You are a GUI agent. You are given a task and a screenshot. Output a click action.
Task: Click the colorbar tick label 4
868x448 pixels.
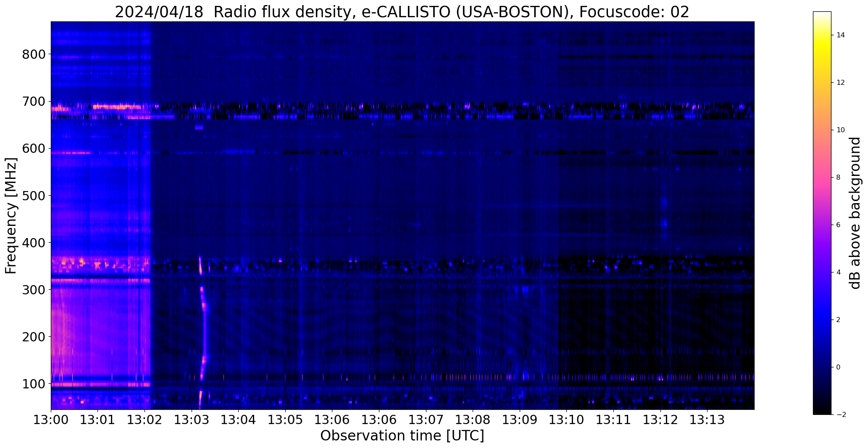click(839, 272)
